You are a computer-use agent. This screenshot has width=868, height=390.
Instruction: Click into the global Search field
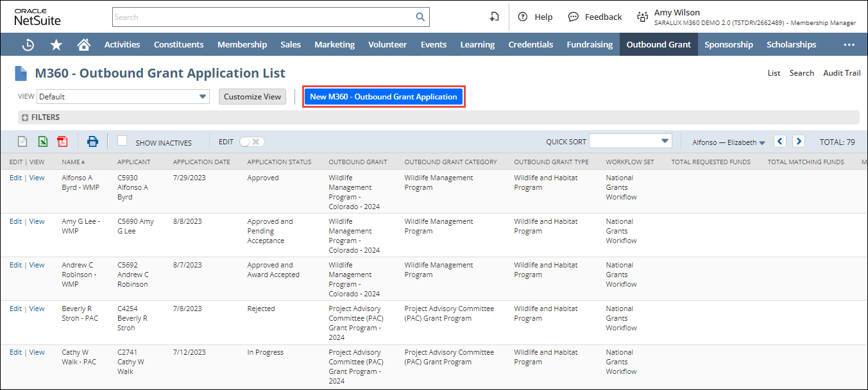(x=263, y=17)
